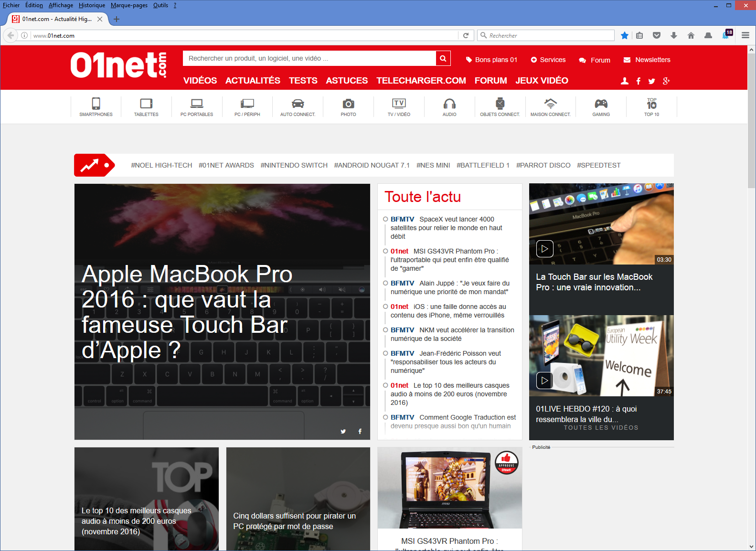Click the red search magnifier button
756x551 pixels.
pyautogui.click(x=443, y=58)
